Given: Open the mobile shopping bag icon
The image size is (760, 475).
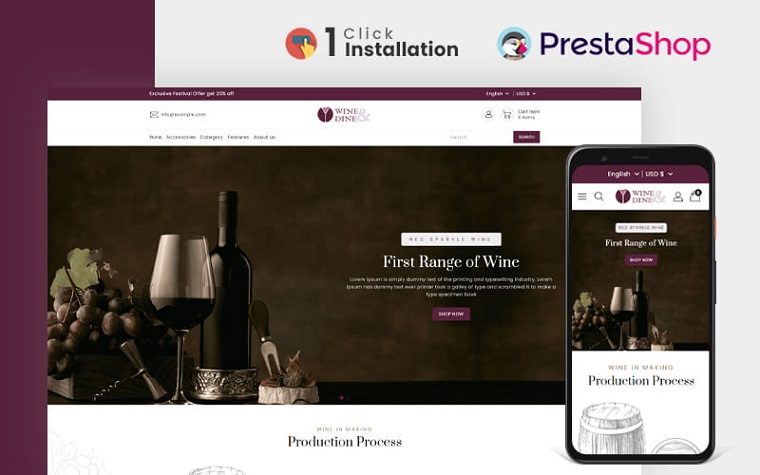Looking at the screenshot, I should (695, 195).
